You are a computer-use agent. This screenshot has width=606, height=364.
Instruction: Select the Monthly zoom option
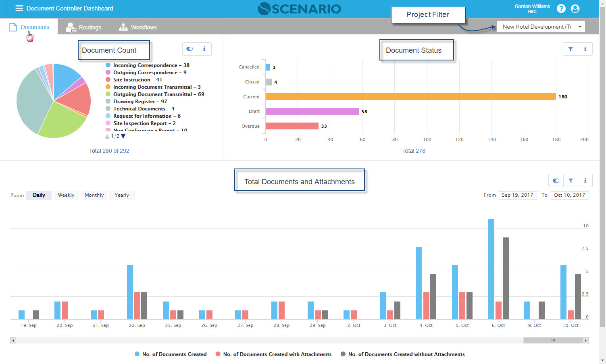(94, 195)
